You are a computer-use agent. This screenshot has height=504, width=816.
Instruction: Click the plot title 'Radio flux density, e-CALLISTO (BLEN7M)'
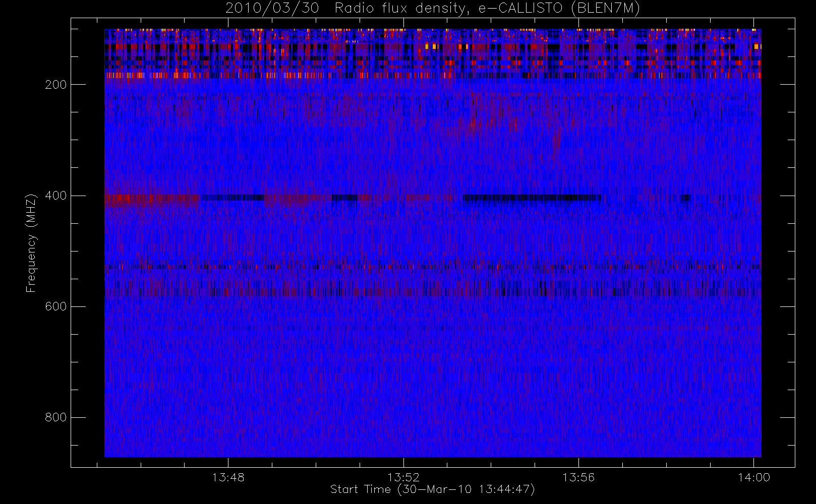coord(488,9)
